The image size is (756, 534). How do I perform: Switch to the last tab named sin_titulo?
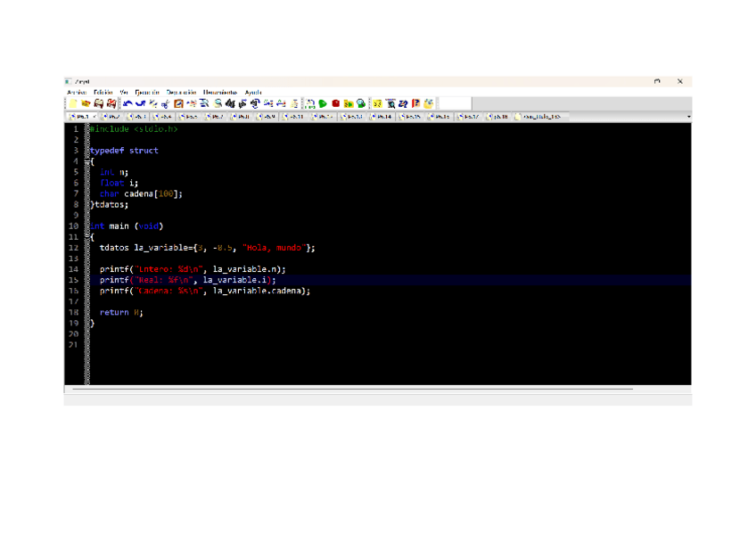click(540, 117)
